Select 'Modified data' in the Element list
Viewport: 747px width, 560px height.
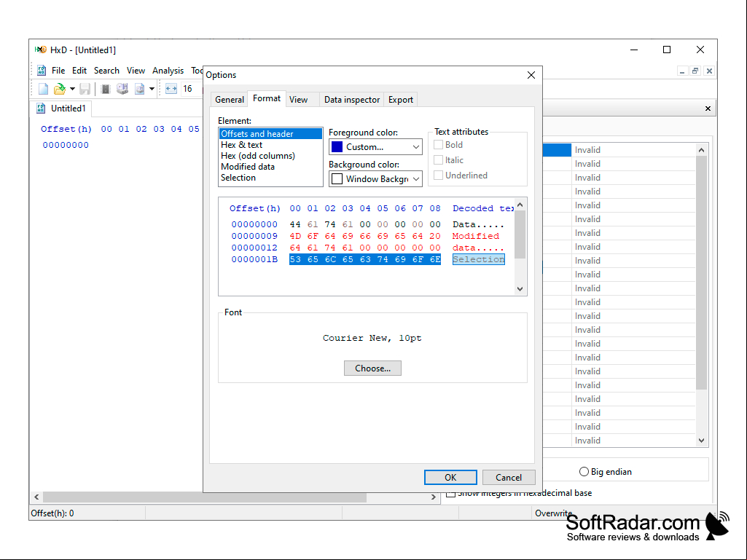coord(270,167)
